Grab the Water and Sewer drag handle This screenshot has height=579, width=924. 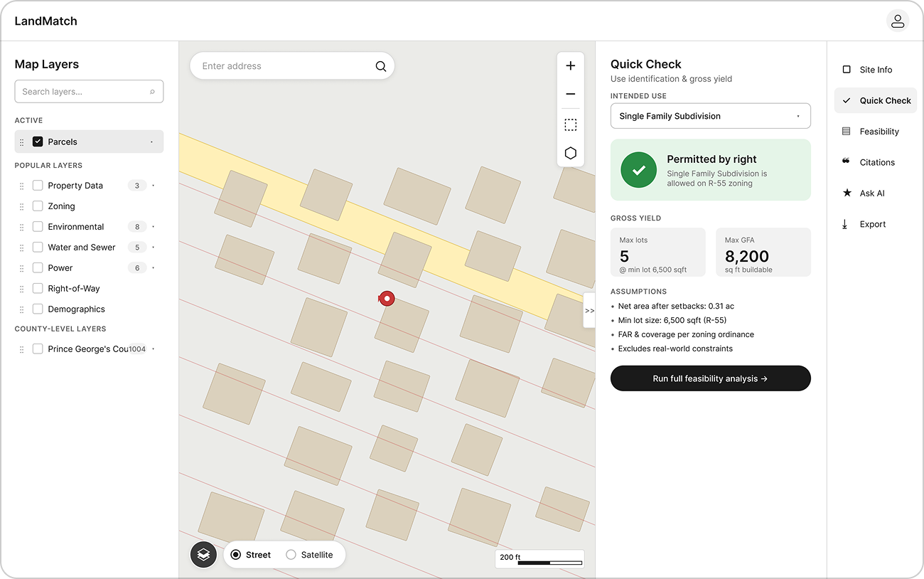tap(21, 248)
